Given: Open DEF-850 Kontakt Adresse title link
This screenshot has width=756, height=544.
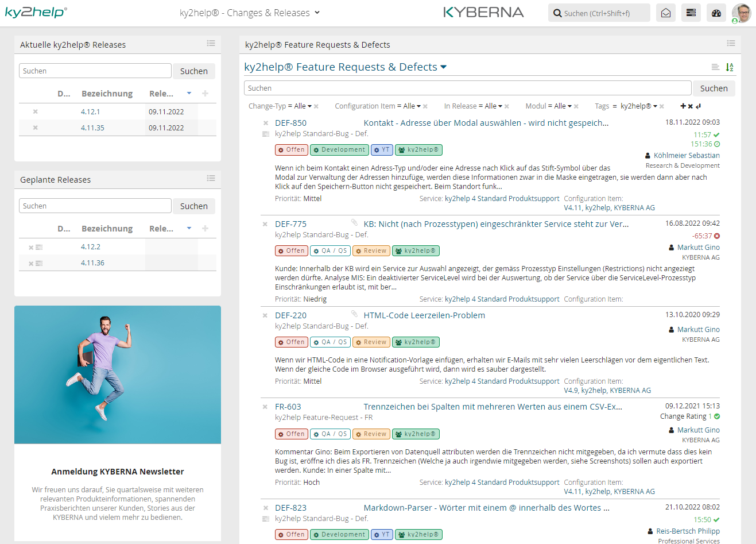Looking at the screenshot, I should pos(486,123).
